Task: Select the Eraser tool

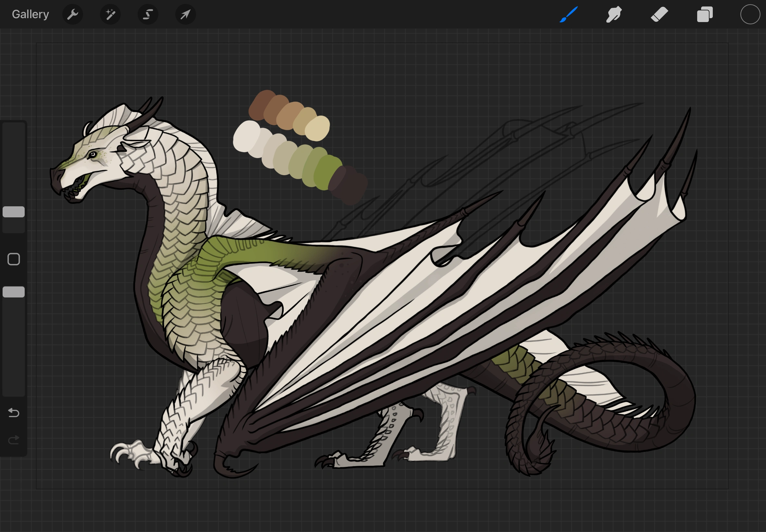Action: 659,14
